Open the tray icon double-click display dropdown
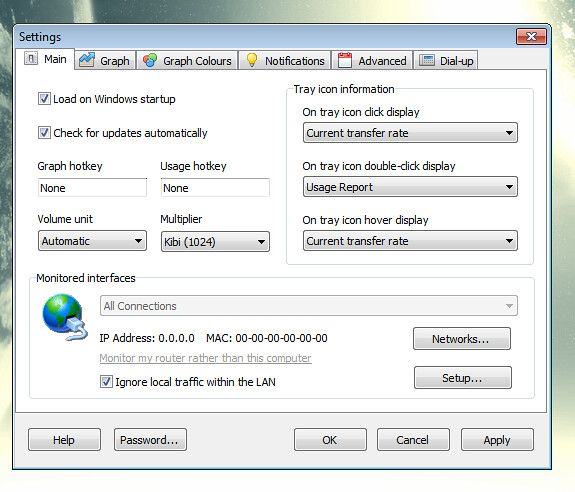 [x=410, y=187]
